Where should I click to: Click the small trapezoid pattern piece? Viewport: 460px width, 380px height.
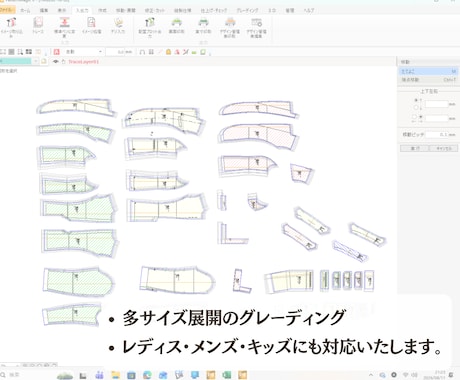(301, 173)
